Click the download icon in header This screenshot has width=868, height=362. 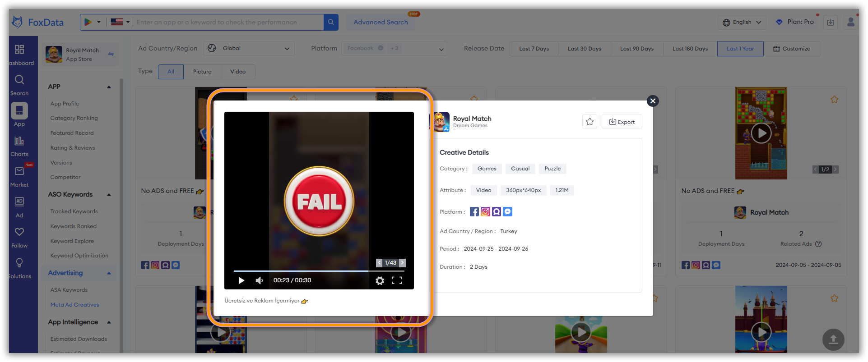831,22
